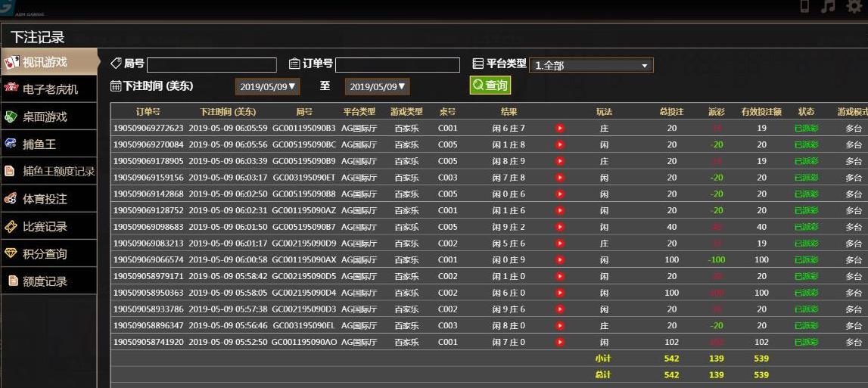Click the tag icon beside 局号

click(117, 64)
